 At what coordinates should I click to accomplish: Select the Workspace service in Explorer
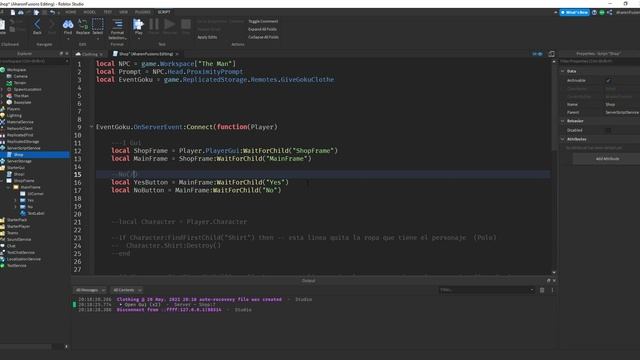(16, 70)
